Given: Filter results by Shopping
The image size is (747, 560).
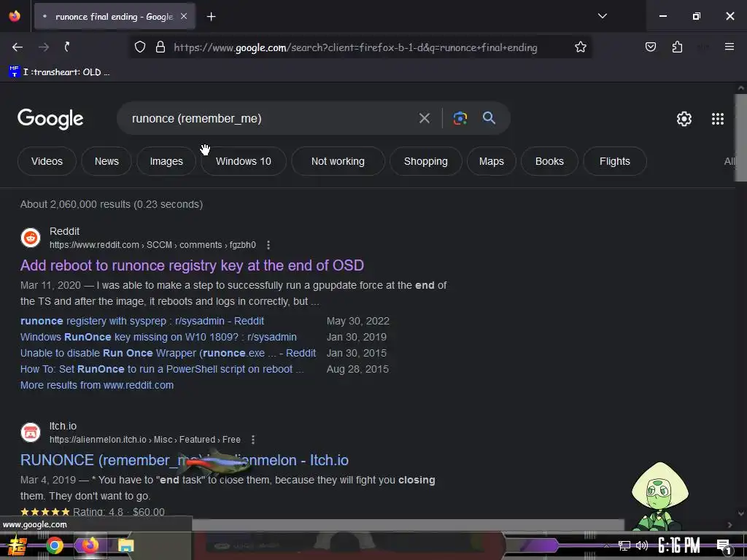Looking at the screenshot, I should tap(425, 161).
